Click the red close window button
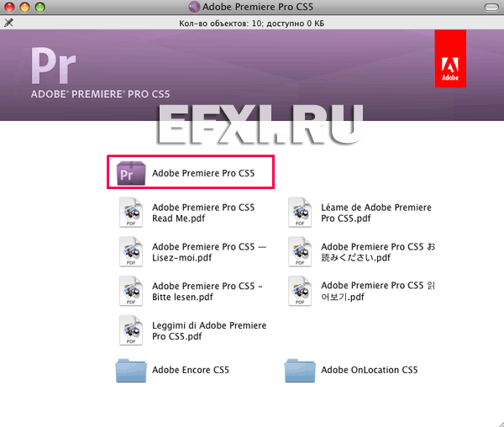Viewport: 504px width, 427px height. click(9, 7)
